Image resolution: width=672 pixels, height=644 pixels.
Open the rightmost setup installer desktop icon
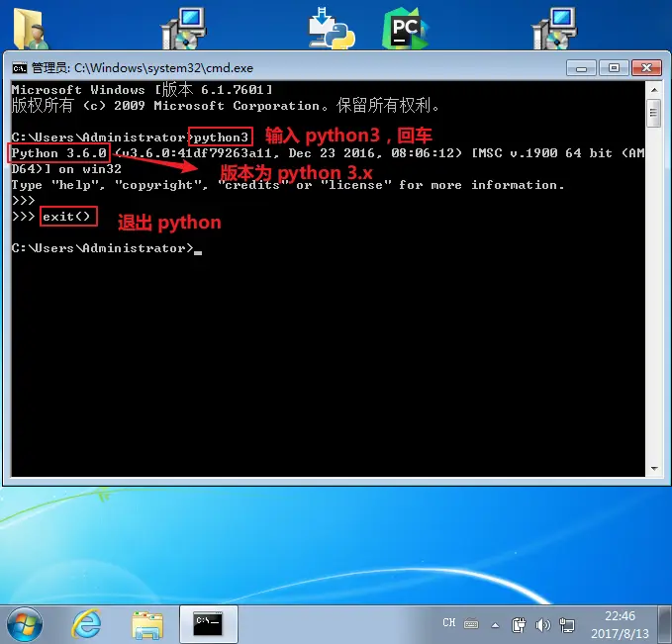pos(554,29)
